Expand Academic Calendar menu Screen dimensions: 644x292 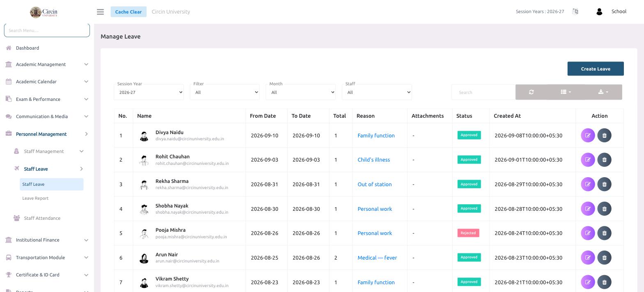click(x=47, y=82)
